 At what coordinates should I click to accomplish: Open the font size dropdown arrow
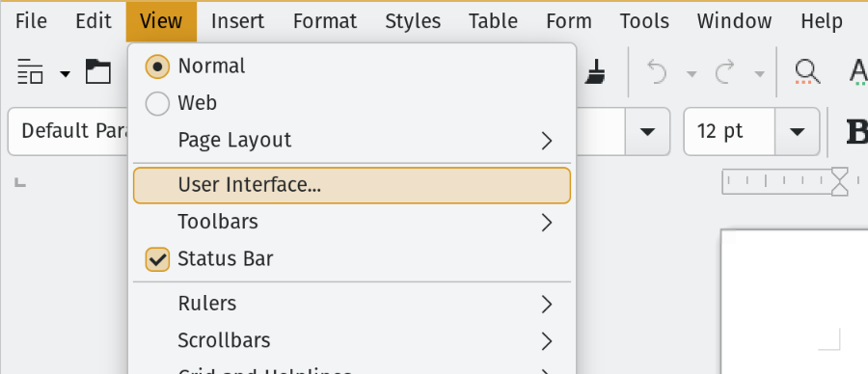pyautogui.click(x=798, y=132)
